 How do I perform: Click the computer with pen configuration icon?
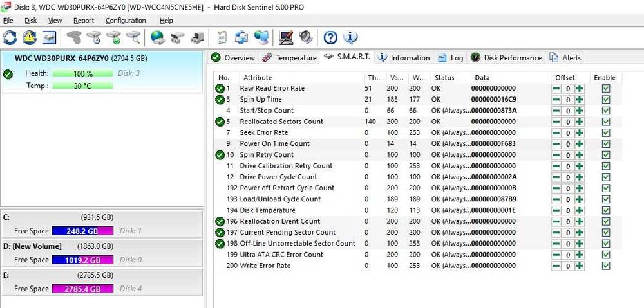click(x=287, y=37)
